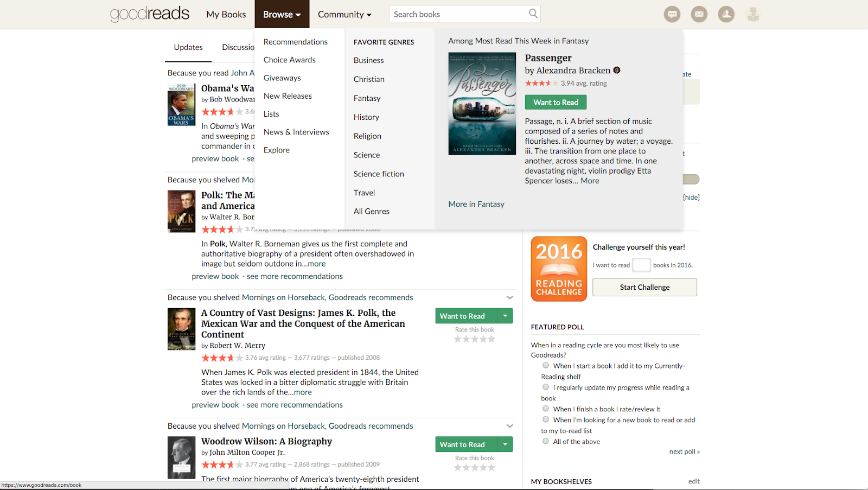Browse the Business genre
Screen dimensions: 868x490
pos(369,60)
